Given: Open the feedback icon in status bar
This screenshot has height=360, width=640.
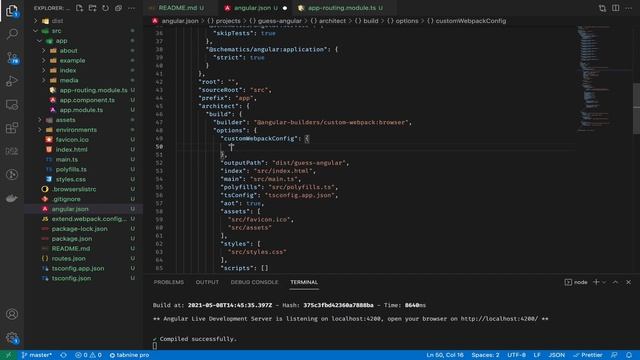Looking at the screenshot, I should 614,355.
